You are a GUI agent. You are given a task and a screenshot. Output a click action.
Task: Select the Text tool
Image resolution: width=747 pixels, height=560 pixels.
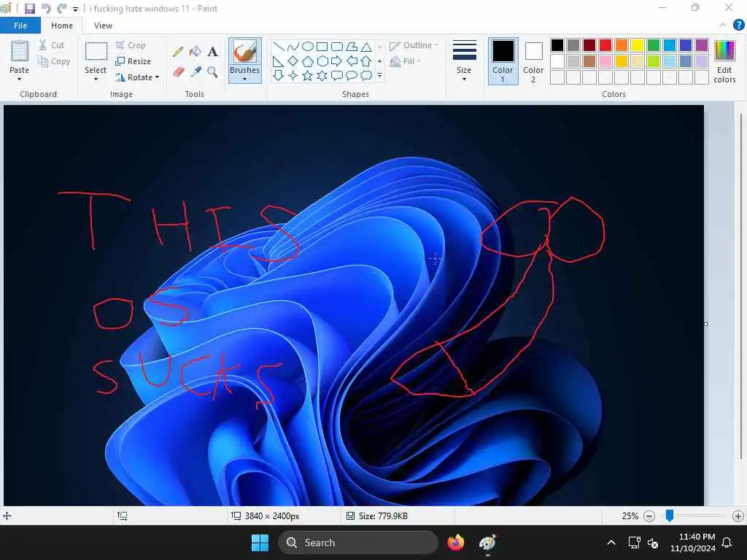(x=212, y=52)
